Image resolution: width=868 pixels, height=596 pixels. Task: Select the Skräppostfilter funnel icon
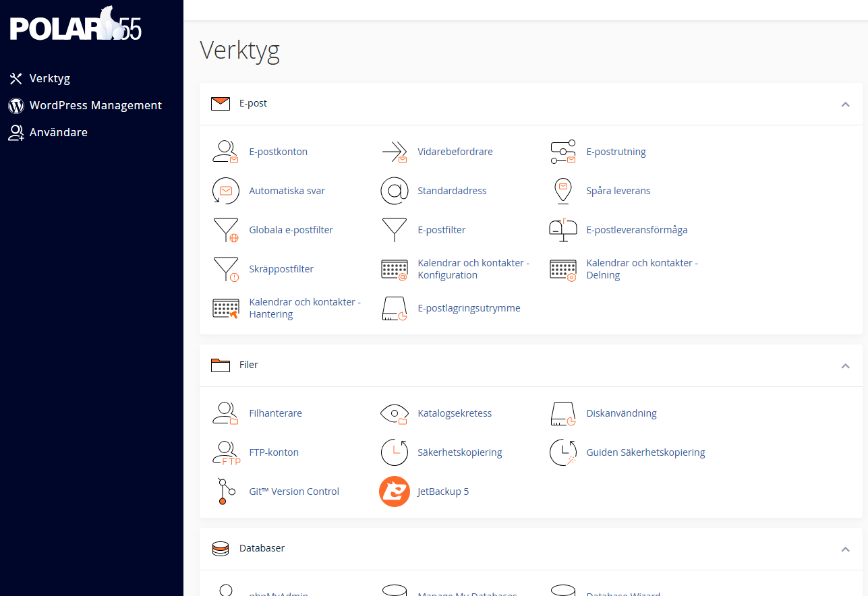click(x=225, y=269)
